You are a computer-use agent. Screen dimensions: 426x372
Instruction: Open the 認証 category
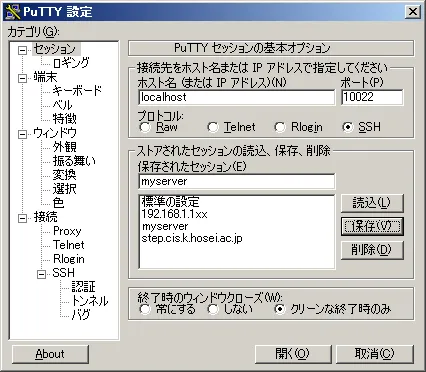83,287
